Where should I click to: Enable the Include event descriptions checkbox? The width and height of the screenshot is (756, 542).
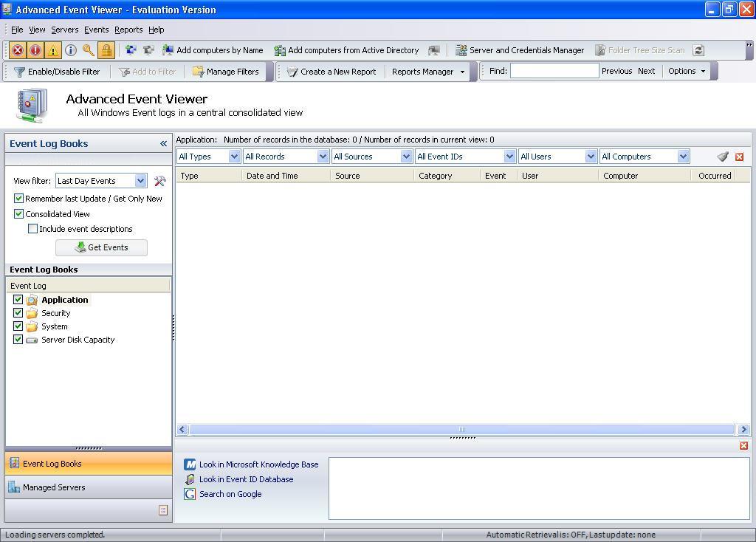tap(32, 228)
